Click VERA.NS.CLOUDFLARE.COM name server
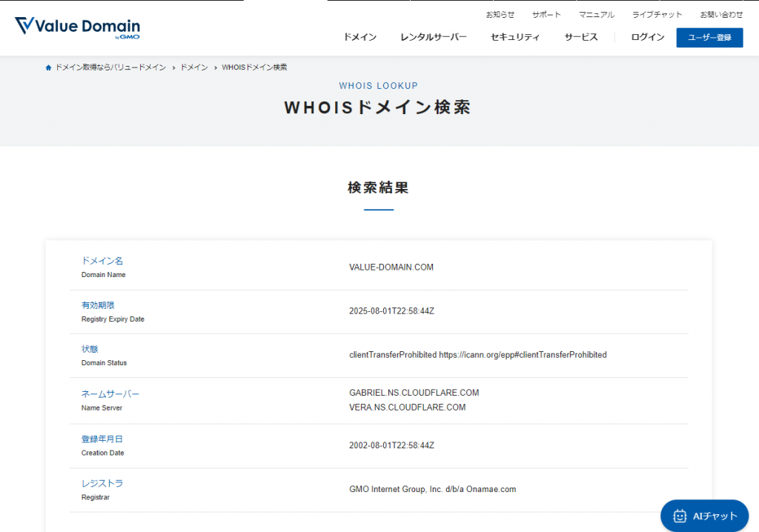This screenshot has height=532, width=759. 407,408
